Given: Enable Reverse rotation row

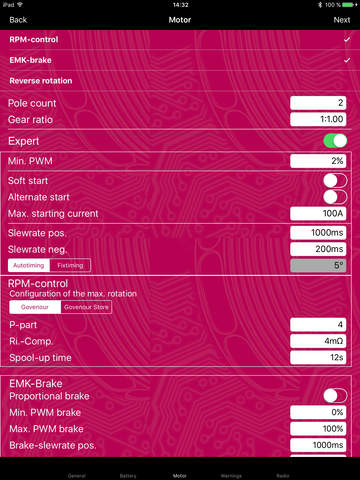Looking at the screenshot, I should click(180, 81).
